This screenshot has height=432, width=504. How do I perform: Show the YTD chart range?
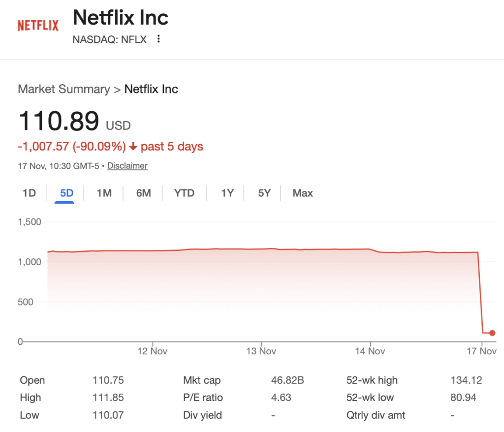point(184,193)
